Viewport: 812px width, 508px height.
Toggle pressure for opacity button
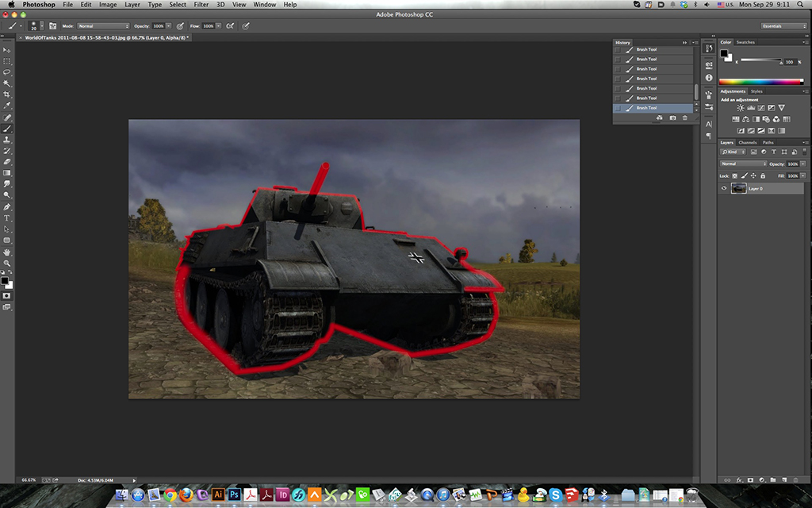click(180, 26)
